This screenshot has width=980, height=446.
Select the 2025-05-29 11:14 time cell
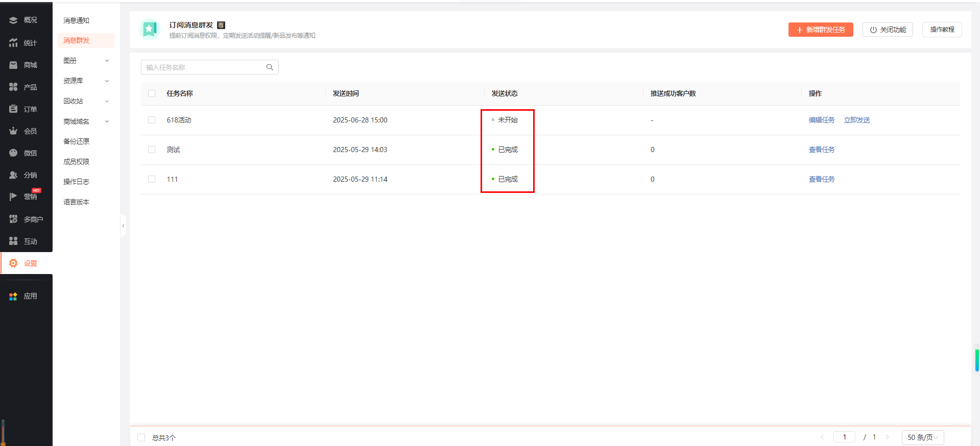tap(360, 179)
